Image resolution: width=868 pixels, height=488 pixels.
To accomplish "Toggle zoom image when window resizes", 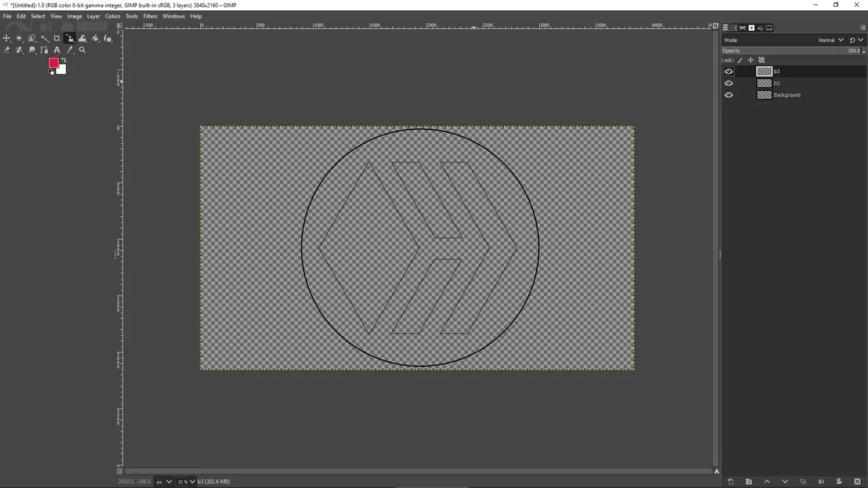I will [x=714, y=26].
